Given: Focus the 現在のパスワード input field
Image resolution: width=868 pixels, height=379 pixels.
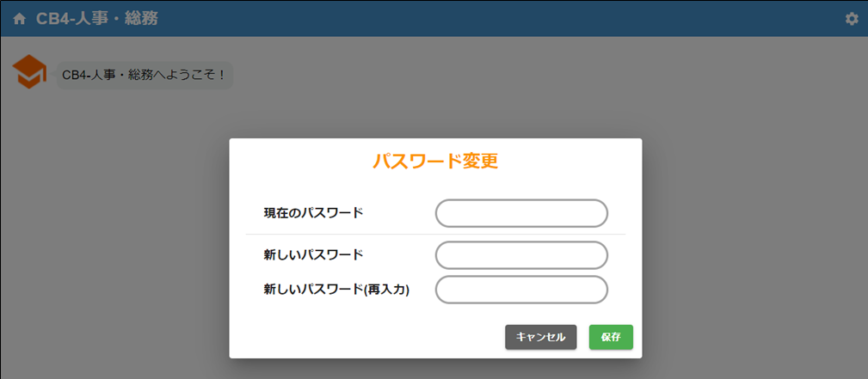Looking at the screenshot, I should pos(521,213).
